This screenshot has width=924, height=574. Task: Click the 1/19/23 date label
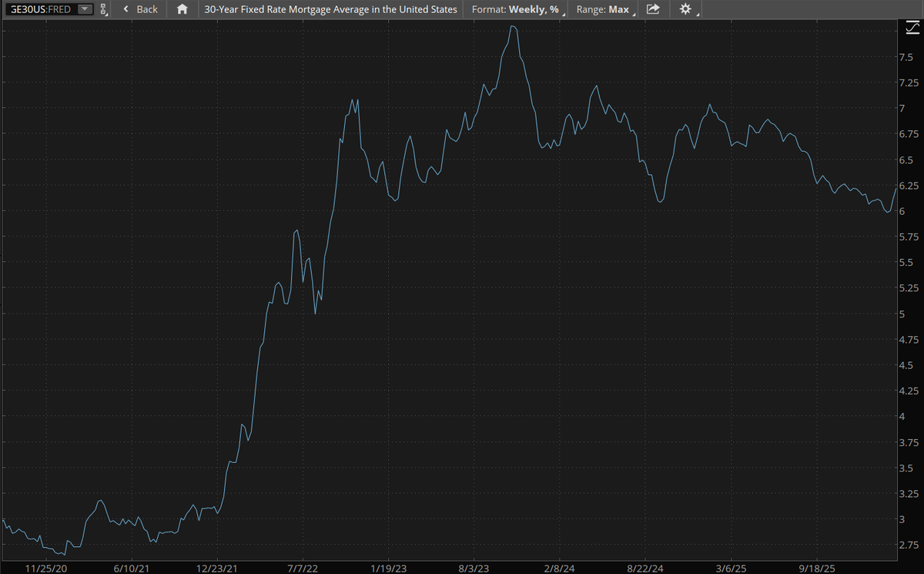point(389,567)
